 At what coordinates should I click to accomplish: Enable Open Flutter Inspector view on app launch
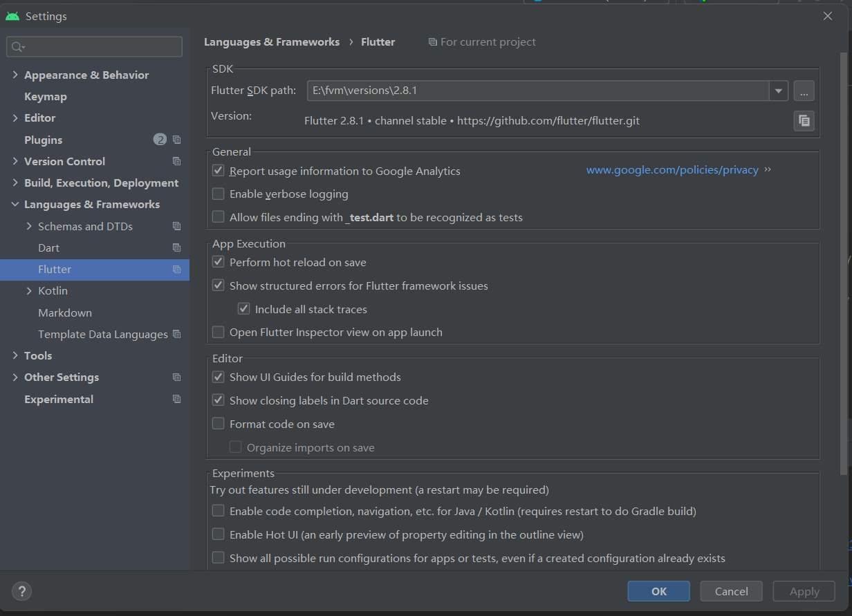[x=218, y=332]
